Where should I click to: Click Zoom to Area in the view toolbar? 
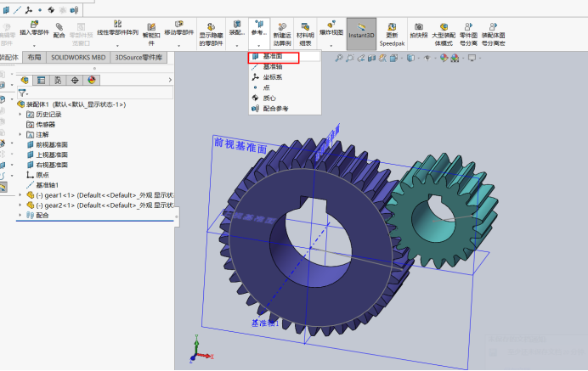tap(350, 58)
